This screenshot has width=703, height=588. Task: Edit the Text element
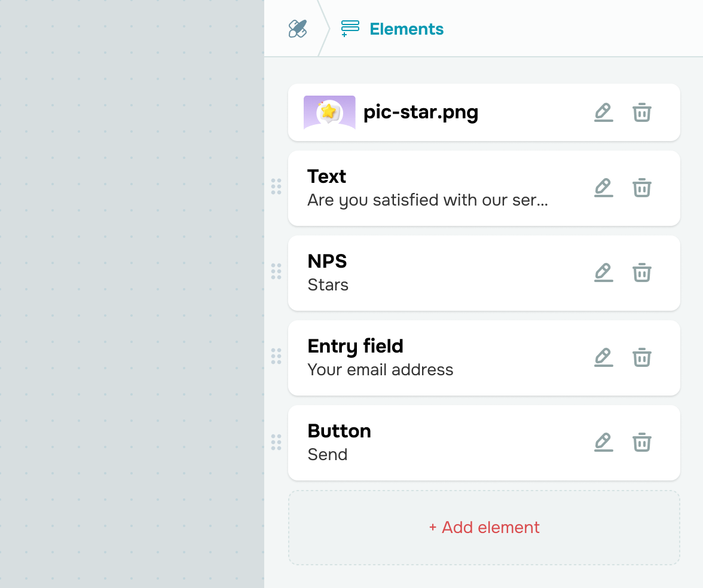point(604,188)
